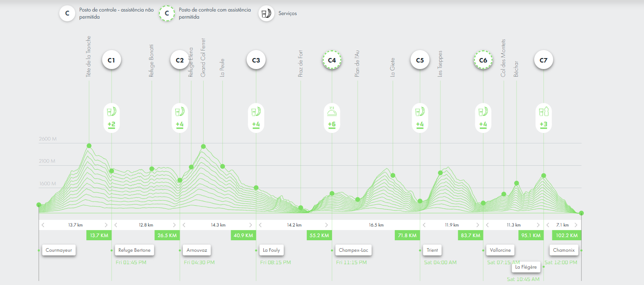
Task: Click the right arrow of the 7.1 km segment
Action: [x=576, y=225]
